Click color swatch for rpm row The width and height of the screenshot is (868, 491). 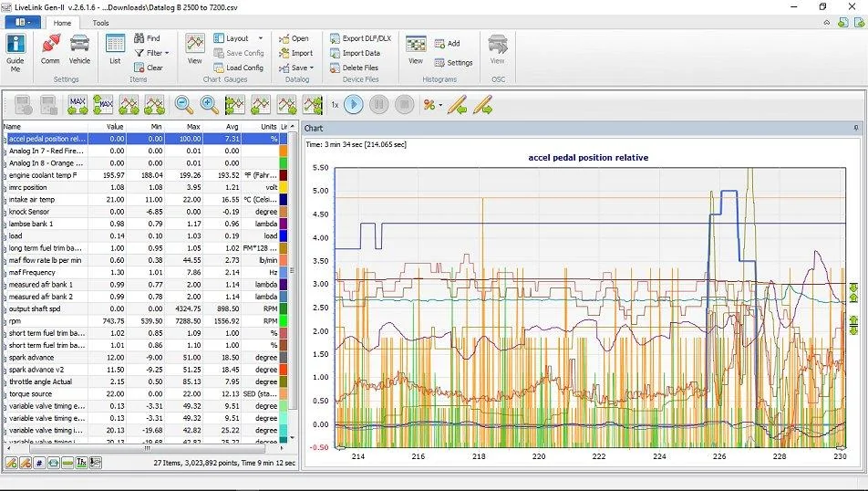click(x=284, y=321)
